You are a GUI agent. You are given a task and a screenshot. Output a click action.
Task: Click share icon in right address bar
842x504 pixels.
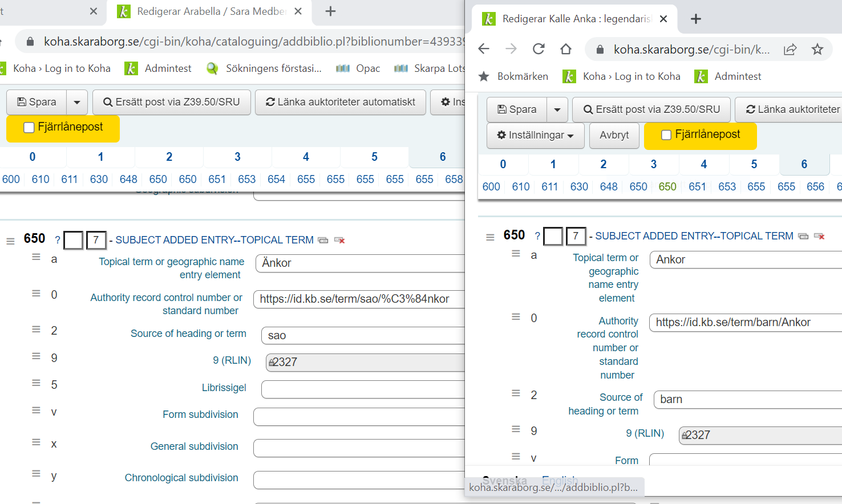click(790, 49)
